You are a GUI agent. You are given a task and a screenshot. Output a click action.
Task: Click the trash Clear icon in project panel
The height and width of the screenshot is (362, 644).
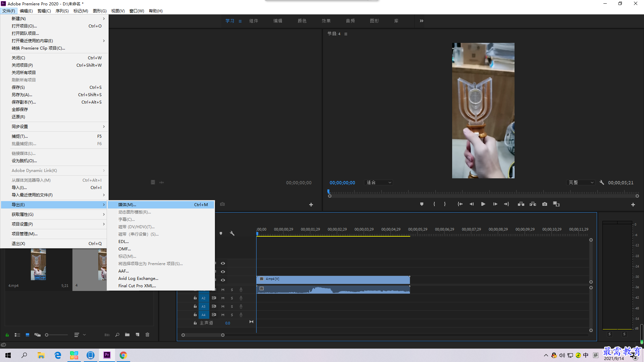pos(147,335)
